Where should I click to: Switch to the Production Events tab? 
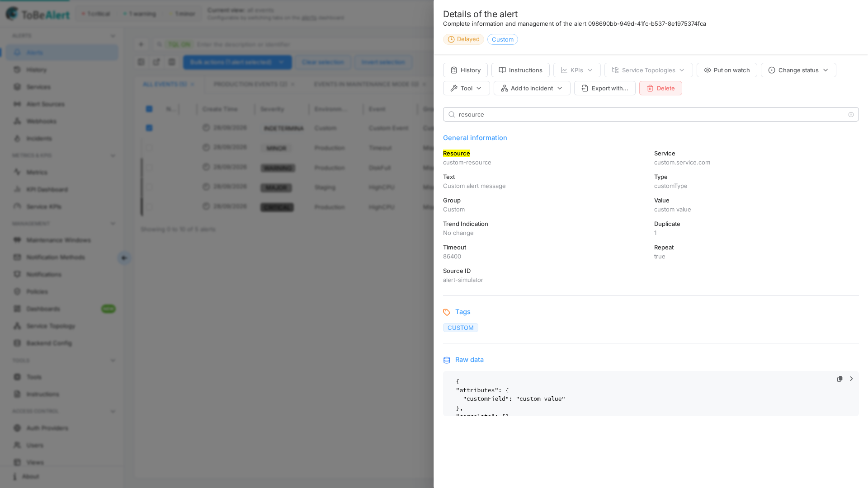[250, 84]
